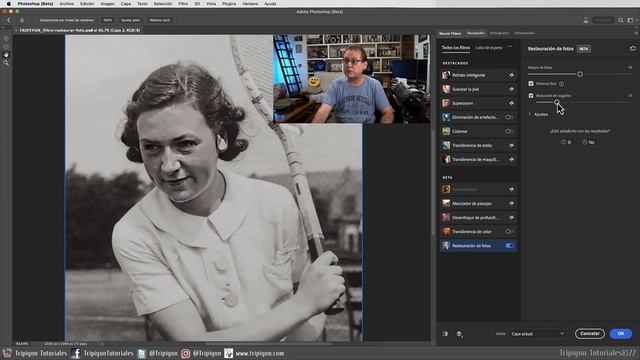Enable the Transferencia de color toggle
Screen dimensions: 640x360
pyautogui.click(x=509, y=231)
